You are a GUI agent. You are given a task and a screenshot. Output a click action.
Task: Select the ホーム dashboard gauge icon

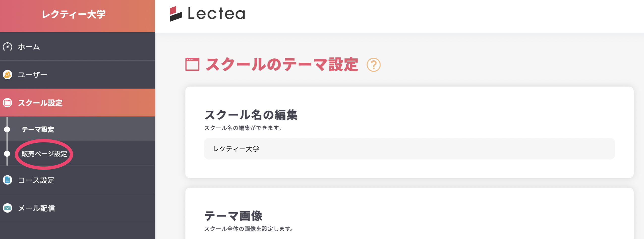point(8,47)
